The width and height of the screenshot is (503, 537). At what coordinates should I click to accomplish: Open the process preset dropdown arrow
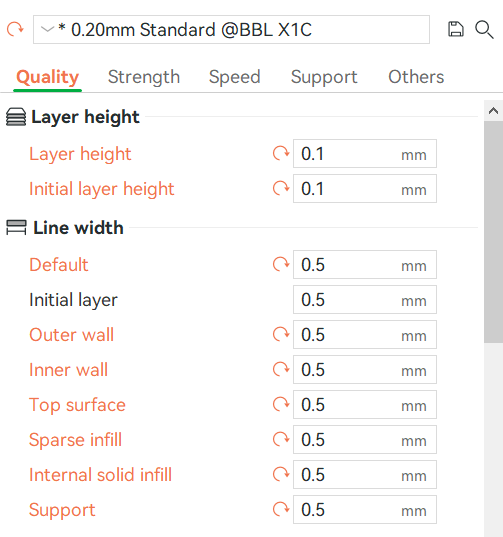(47, 29)
